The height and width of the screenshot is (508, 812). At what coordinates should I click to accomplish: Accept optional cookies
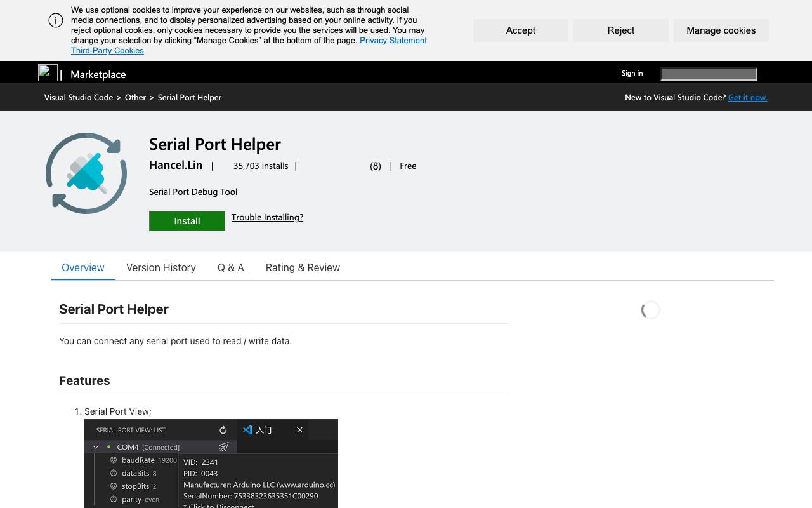click(x=521, y=30)
